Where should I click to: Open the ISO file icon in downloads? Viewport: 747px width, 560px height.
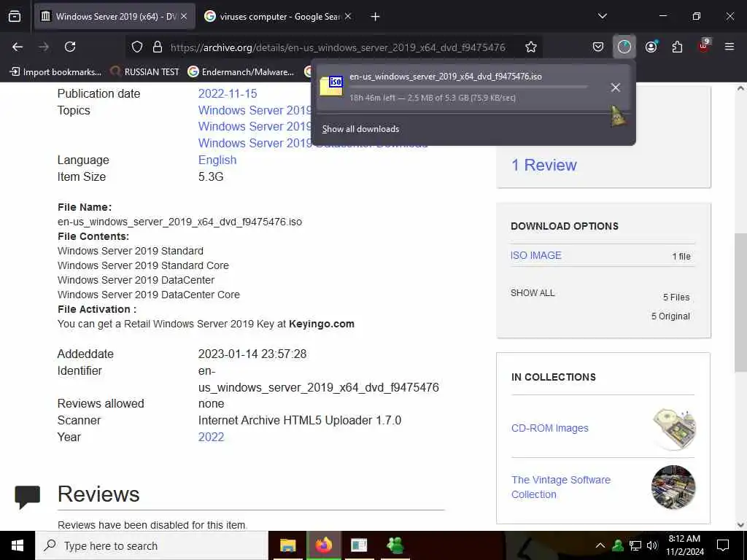point(331,86)
